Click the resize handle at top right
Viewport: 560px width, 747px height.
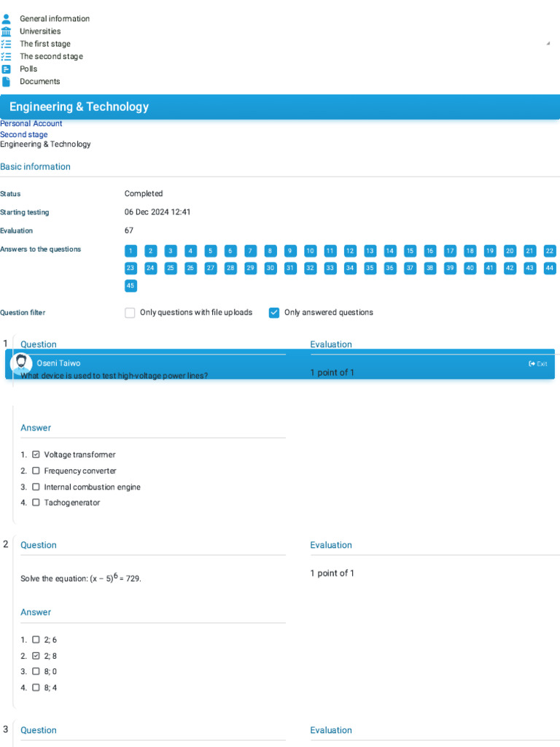[x=548, y=43]
